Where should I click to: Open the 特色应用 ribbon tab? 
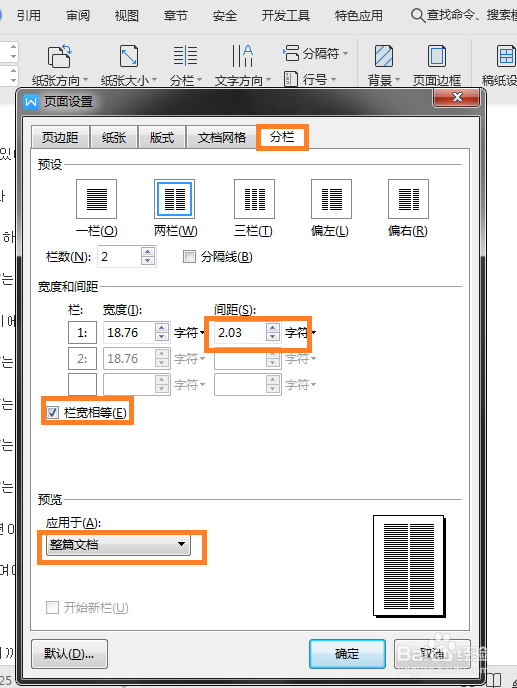359,16
